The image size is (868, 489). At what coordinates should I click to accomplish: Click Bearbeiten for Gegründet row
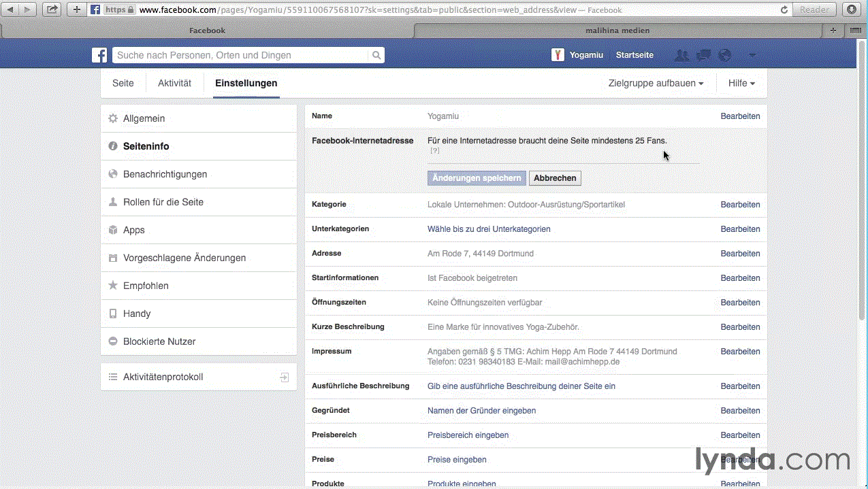(x=740, y=411)
